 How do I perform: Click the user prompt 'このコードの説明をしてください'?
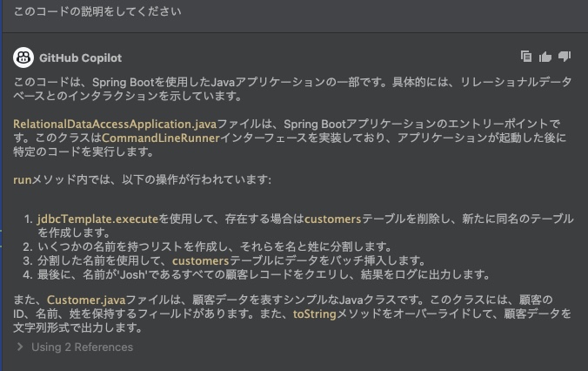[x=97, y=13]
